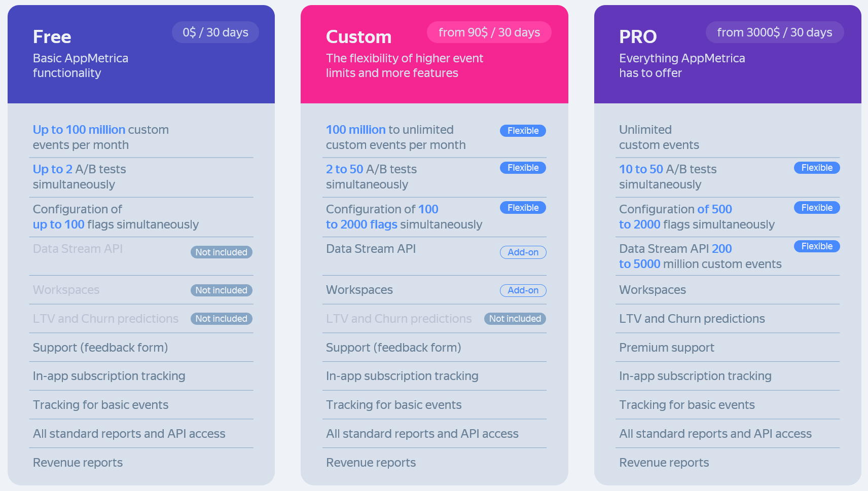Open "Up to 100 million" link in Free plan
868x491 pixels.
[79, 130]
